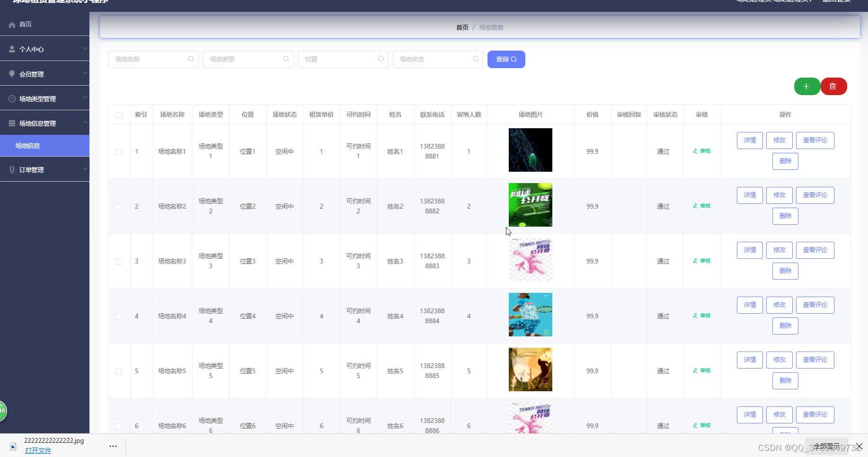Screen dimensions: 868x457
Task: Focus the 位置 search input
Action: click(343, 59)
